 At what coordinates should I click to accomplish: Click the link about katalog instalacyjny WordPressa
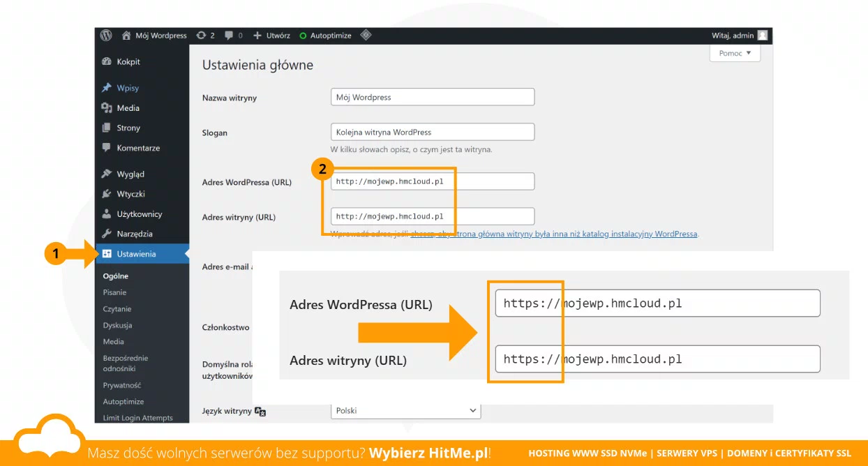tap(554, 234)
